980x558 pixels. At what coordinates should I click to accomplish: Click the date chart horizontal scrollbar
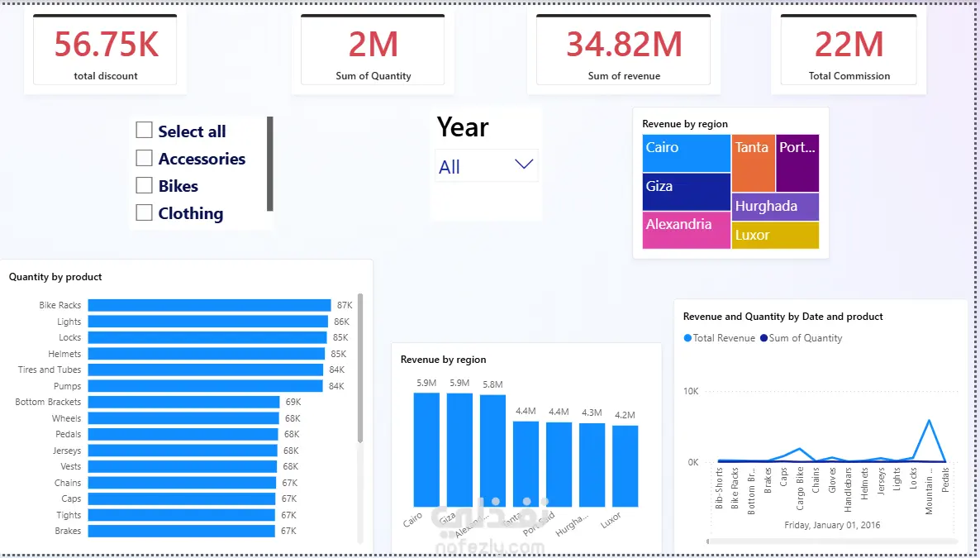(x=831, y=541)
